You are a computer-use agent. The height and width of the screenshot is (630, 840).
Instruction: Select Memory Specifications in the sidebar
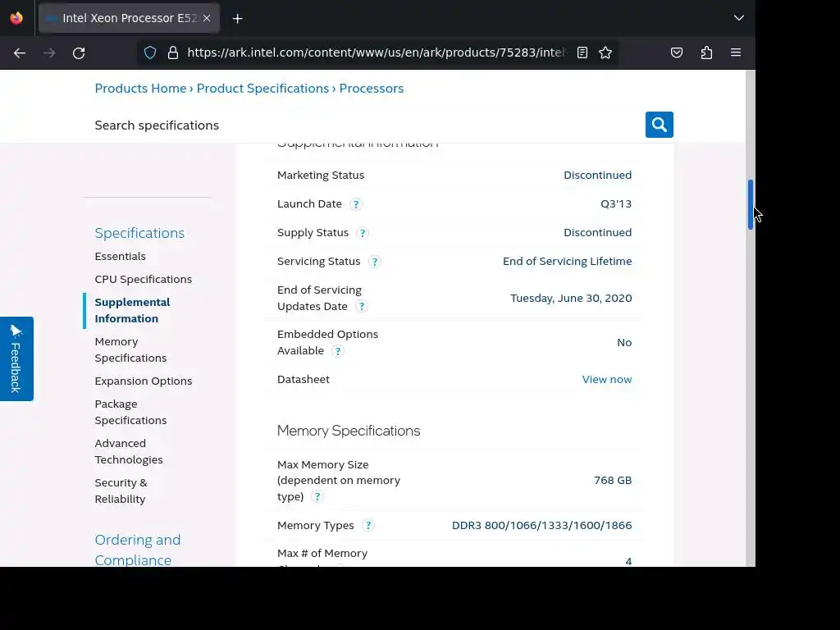[130, 349]
